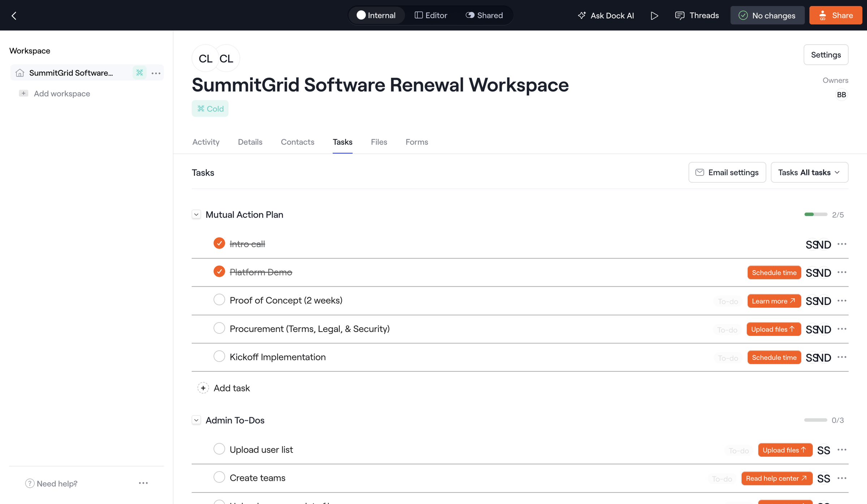Image resolution: width=867 pixels, height=504 pixels.
Task: Open more options for Upload user list
Action: 842,450
